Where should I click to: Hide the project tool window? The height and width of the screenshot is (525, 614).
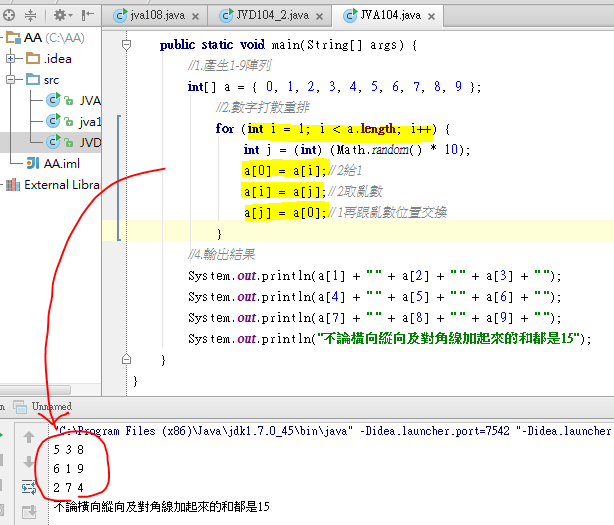coord(87,16)
